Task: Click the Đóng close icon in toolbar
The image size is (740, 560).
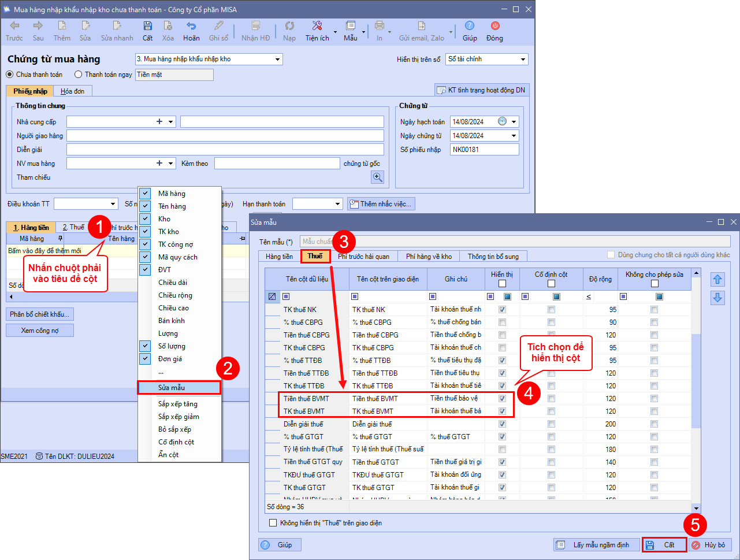Action: [x=494, y=26]
